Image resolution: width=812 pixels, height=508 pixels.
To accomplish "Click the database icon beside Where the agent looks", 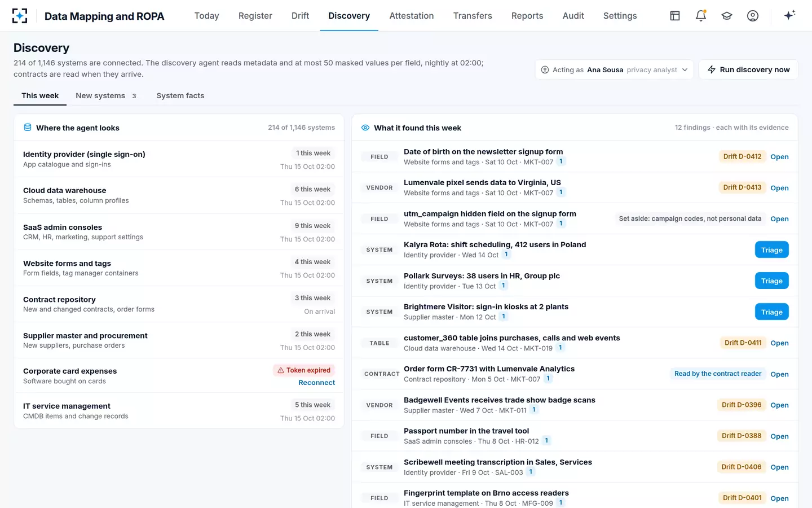I will pos(28,128).
